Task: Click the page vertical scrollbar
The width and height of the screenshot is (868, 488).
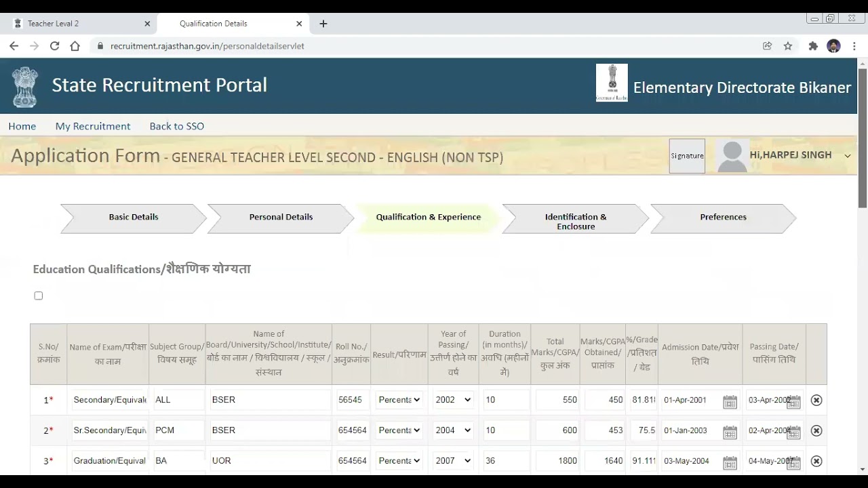Action: pos(863,138)
